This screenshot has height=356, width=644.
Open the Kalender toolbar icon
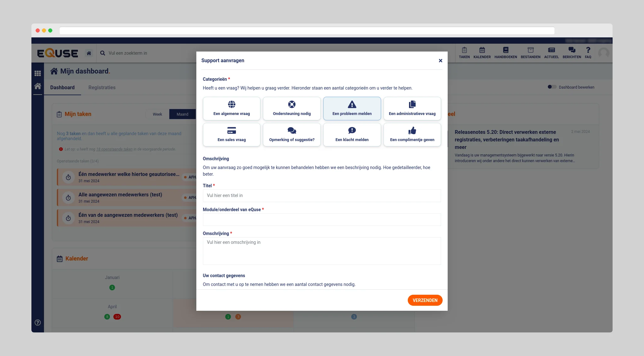coord(482,52)
